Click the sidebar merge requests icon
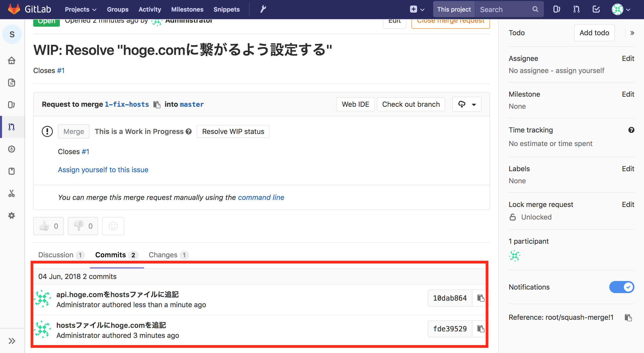The width and height of the screenshot is (644, 353). pyautogui.click(x=12, y=127)
